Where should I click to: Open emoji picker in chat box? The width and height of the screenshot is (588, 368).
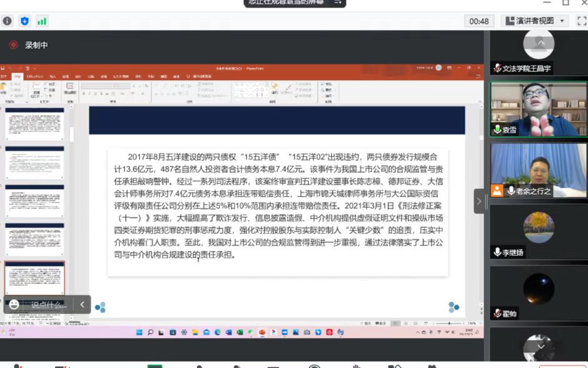click(14, 305)
